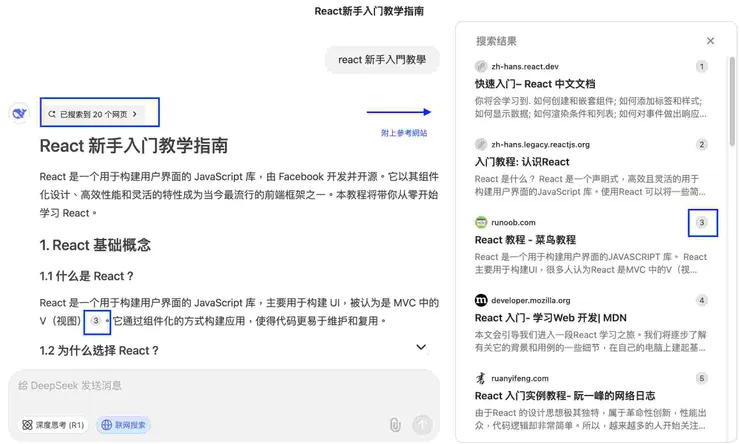Image resolution: width=740 pixels, height=444 pixels.
Task: Expand the chevron beside '已搜索到 20 个网页'
Action: [135, 114]
